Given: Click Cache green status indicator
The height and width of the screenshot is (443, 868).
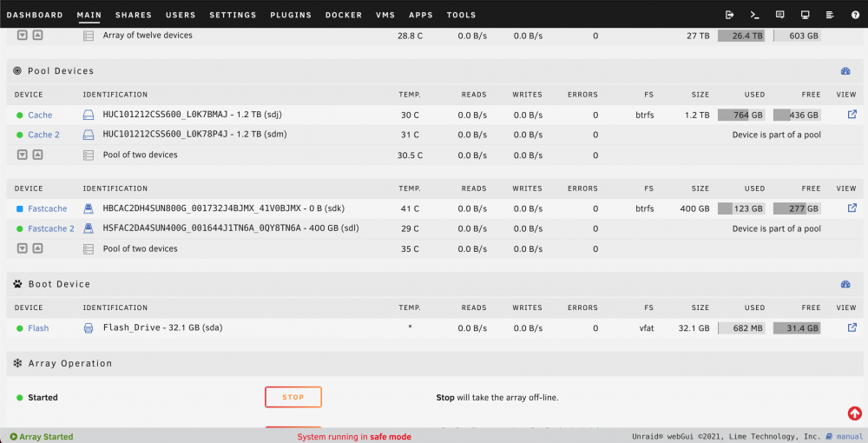Looking at the screenshot, I should [19, 116].
